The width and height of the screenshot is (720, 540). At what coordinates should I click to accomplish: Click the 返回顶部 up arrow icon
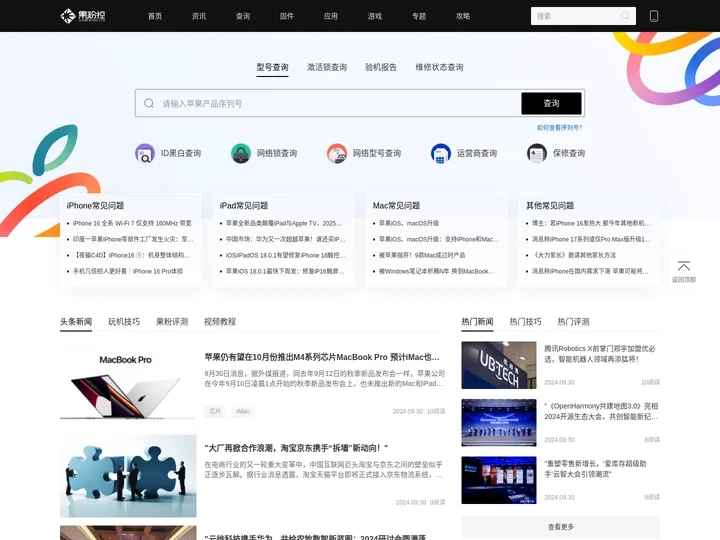[684, 266]
